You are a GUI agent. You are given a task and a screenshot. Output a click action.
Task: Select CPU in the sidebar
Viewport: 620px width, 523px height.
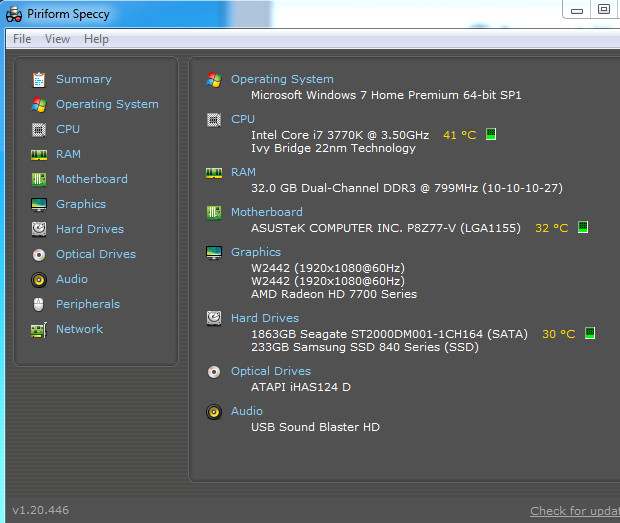tap(68, 129)
